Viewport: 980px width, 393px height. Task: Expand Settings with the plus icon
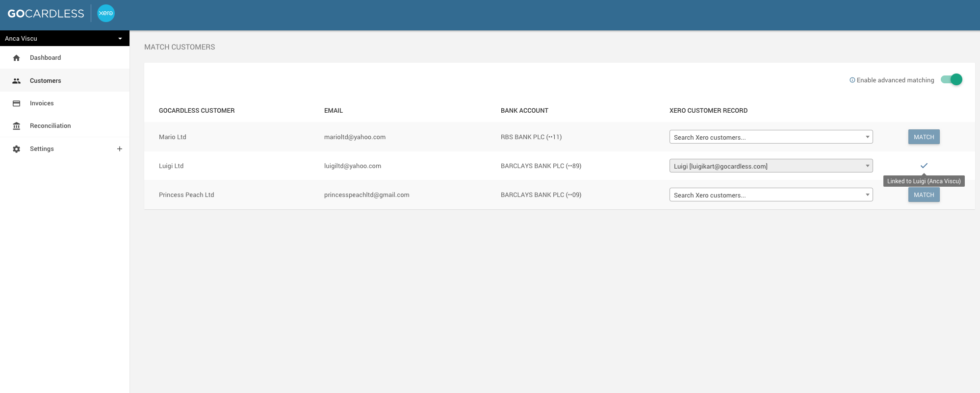[119, 149]
